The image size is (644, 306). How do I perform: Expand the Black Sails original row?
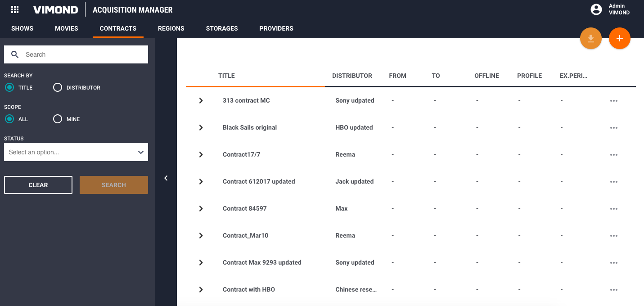(x=201, y=127)
